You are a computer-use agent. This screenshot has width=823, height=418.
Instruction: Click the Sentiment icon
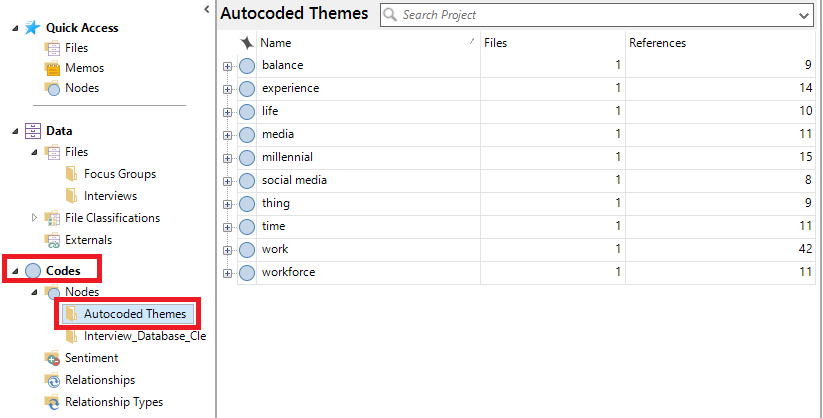52,358
